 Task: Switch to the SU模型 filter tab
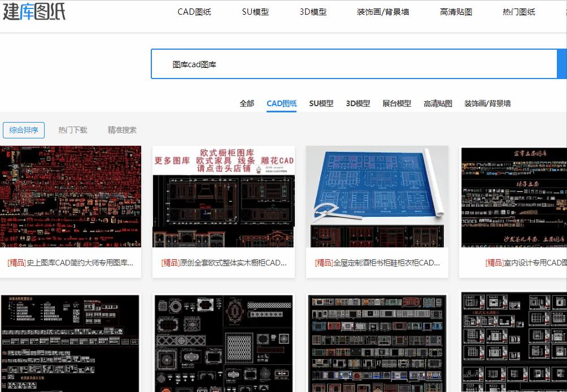pos(321,103)
